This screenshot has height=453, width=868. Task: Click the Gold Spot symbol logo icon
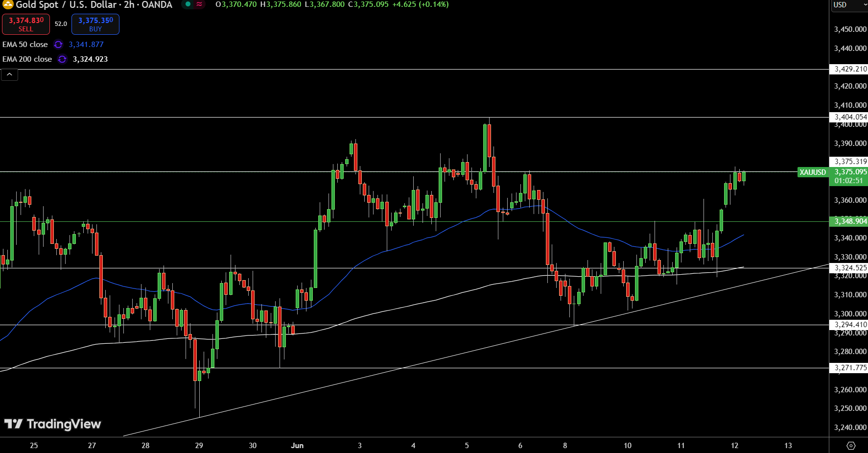click(x=8, y=4)
